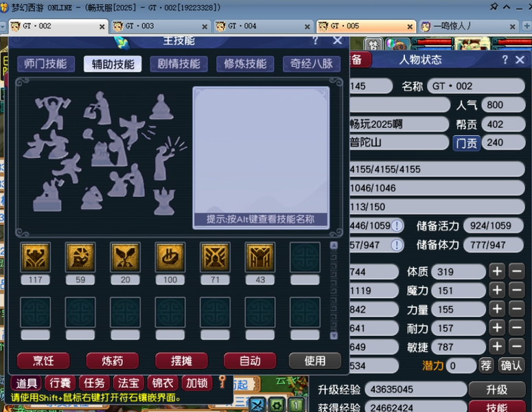This screenshot has width=532, height=412.
Task: Click the 炼药 button
Action: (113, 360)
